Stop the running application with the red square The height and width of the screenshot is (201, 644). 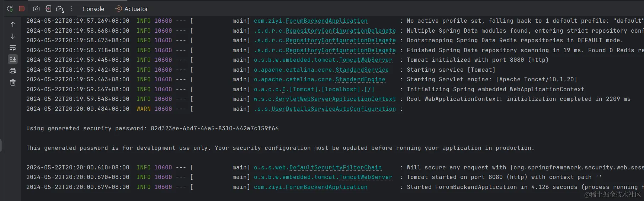[x=22, y=9]
